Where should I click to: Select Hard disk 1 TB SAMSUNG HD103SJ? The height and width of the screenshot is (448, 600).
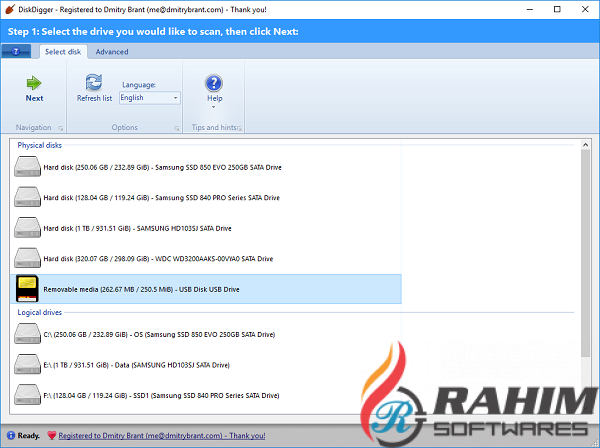pyautogui.click(x=207, y=228)
